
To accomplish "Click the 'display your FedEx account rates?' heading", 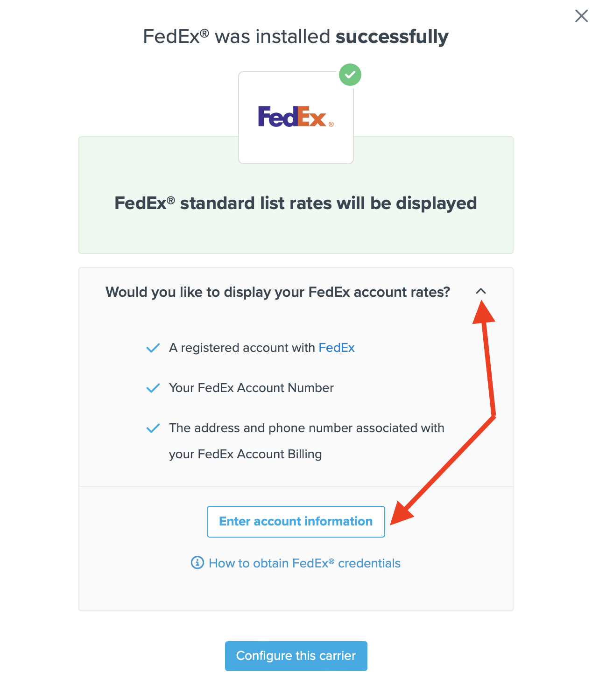I will 277,292.
